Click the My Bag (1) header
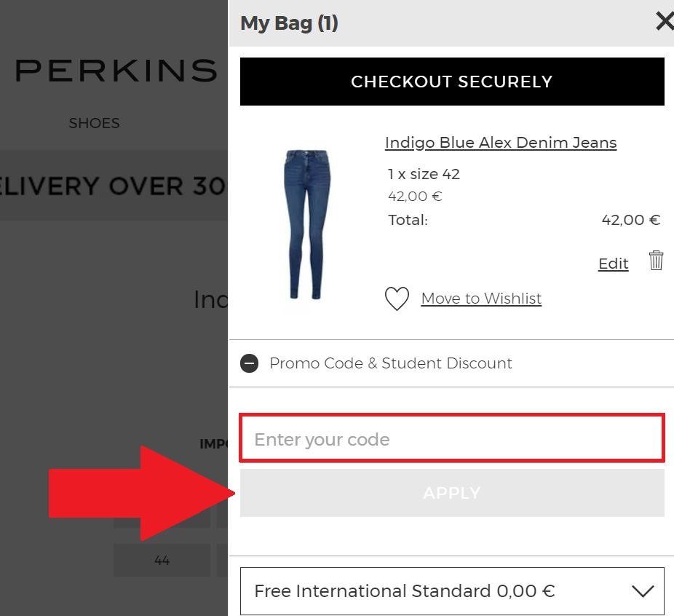 coord(288,23)
